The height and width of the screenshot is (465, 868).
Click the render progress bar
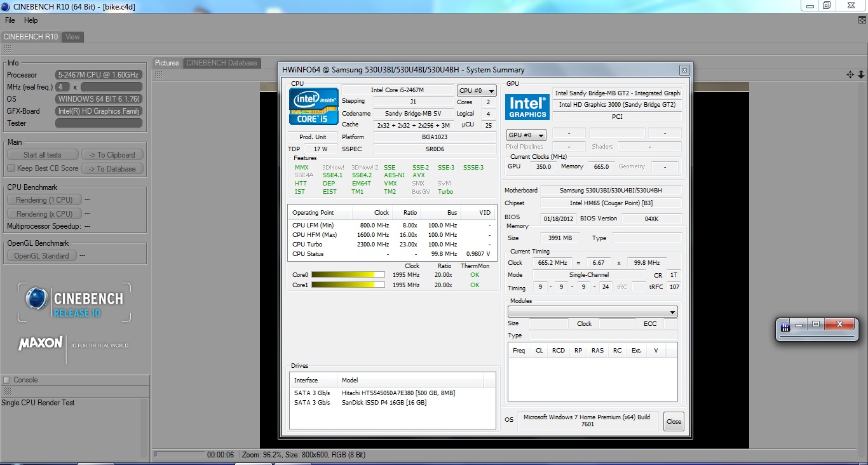coord(179,455)
